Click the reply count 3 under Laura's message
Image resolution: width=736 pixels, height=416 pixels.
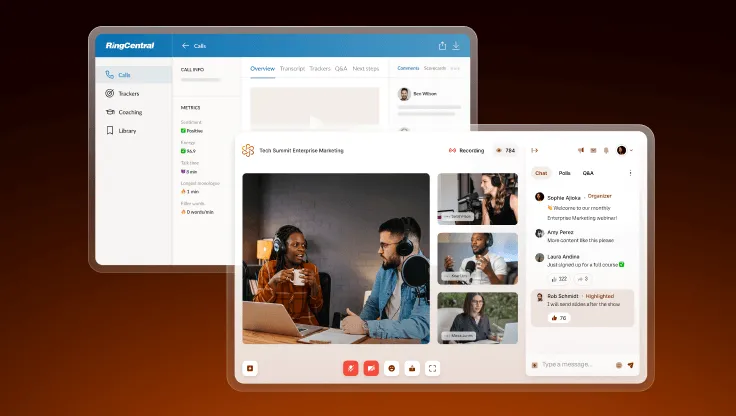(583, 279)
